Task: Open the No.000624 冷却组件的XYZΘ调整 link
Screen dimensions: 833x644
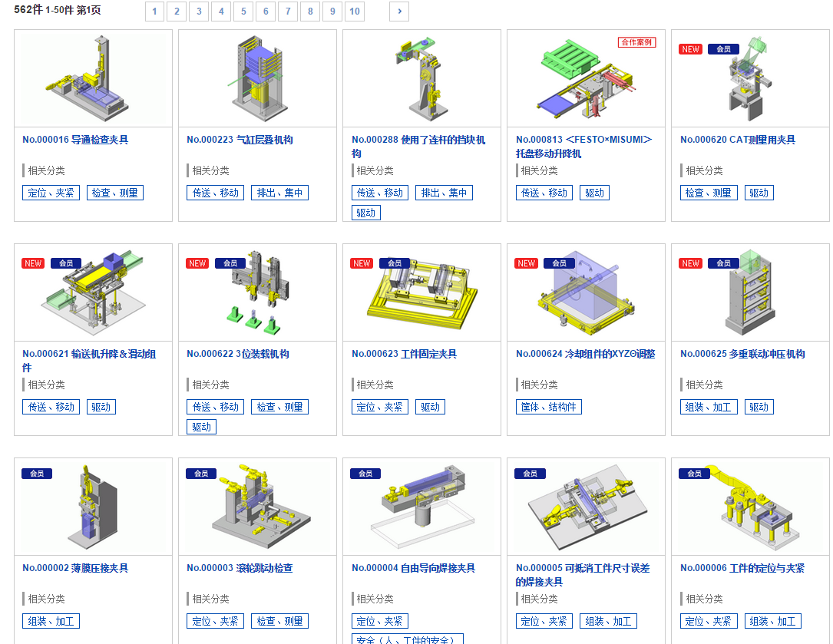Action: click(x=585, y=354)
